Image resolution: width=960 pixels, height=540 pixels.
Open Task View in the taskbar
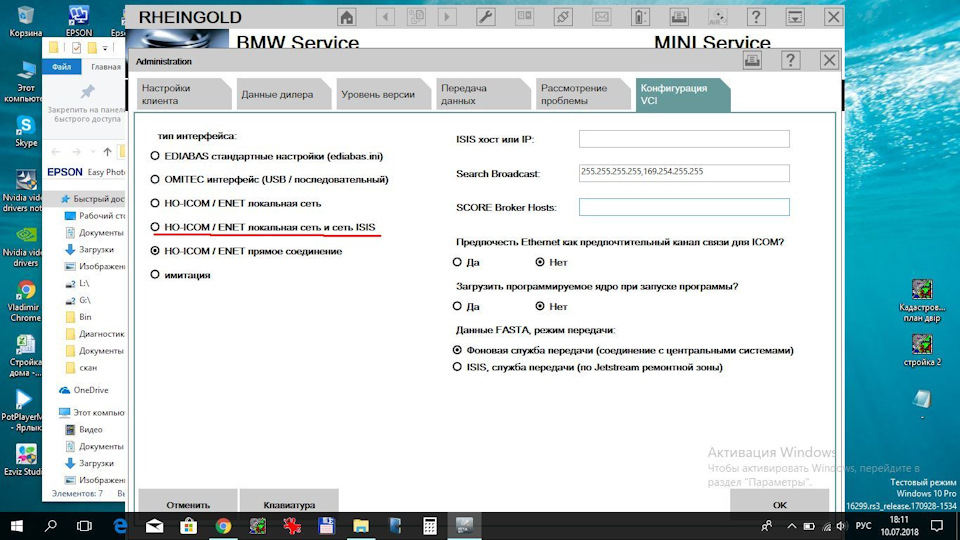(84, 526)
